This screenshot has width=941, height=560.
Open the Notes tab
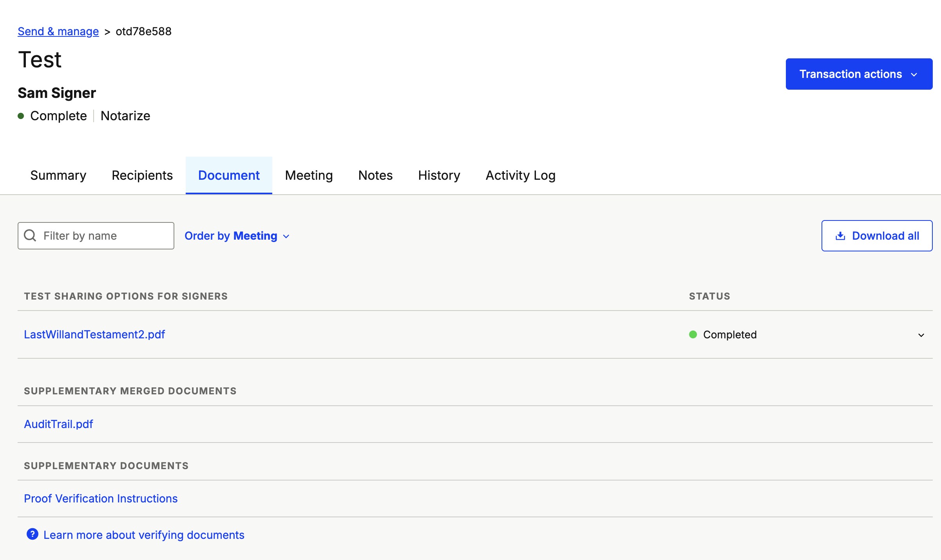(x=375, y=175)
